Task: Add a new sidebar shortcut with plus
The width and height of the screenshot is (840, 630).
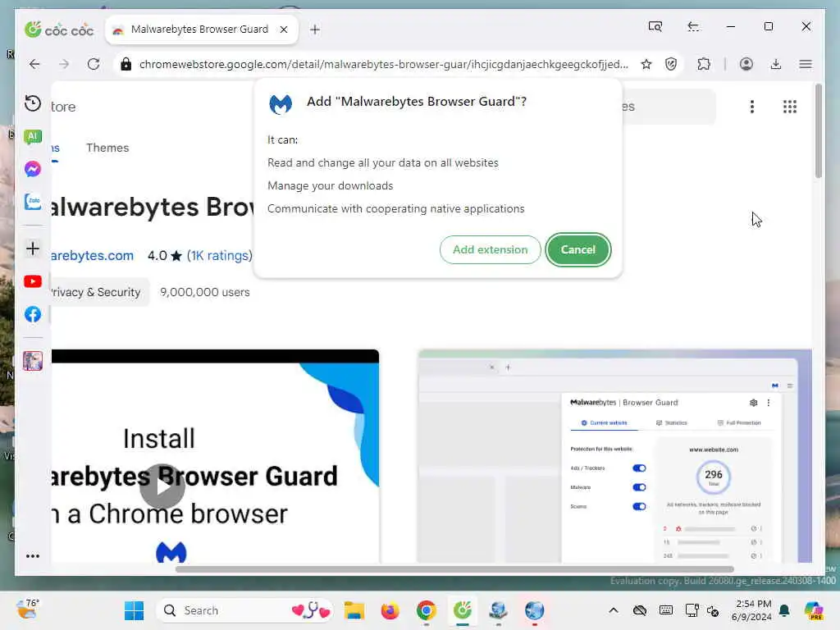Action: pyautogui.click(x=33, y=249)
